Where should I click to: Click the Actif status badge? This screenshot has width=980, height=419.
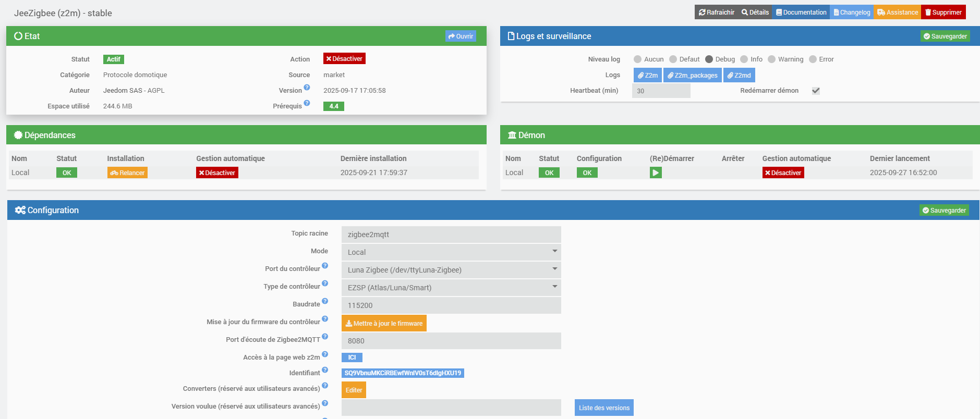click(114, 59)
